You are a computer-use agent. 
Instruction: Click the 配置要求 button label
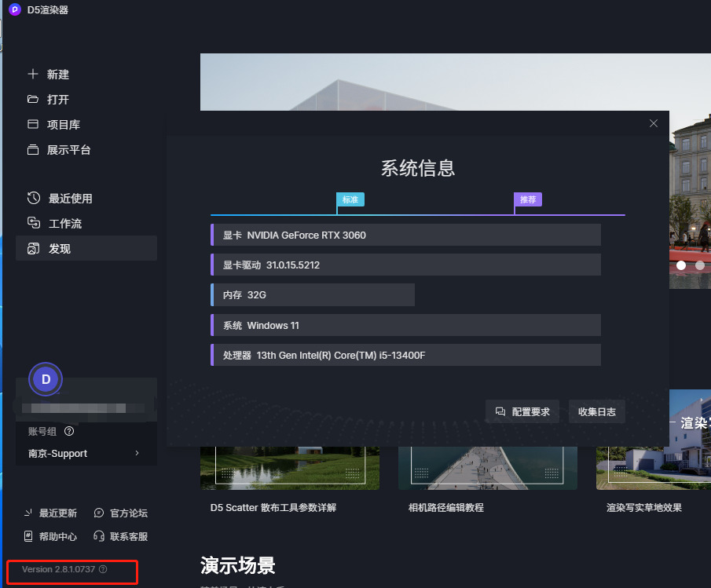[530, 412]
